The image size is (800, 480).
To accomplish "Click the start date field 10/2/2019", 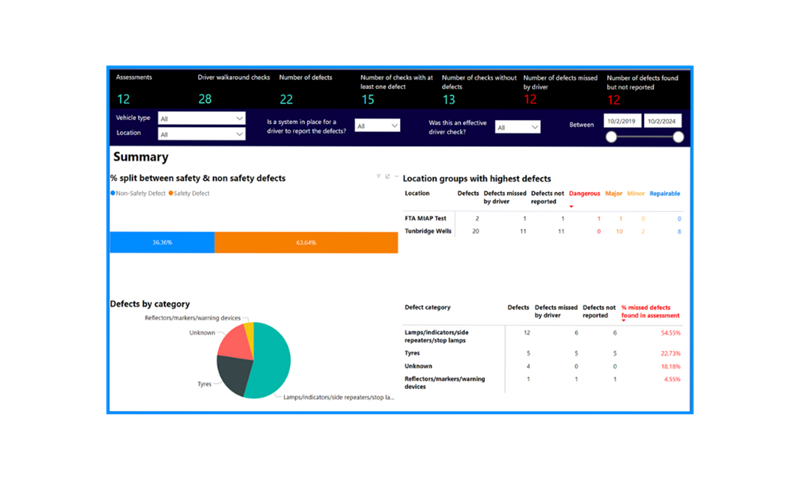I will tap(622, 121).
